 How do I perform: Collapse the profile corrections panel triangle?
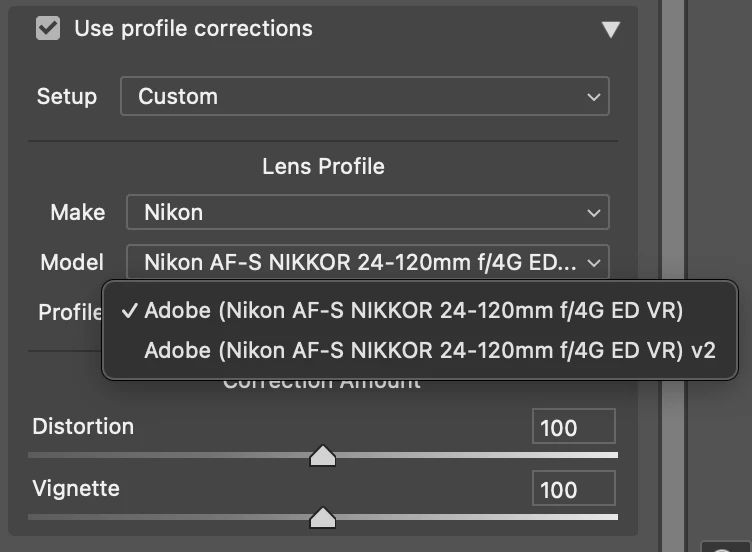pos(611,29)
